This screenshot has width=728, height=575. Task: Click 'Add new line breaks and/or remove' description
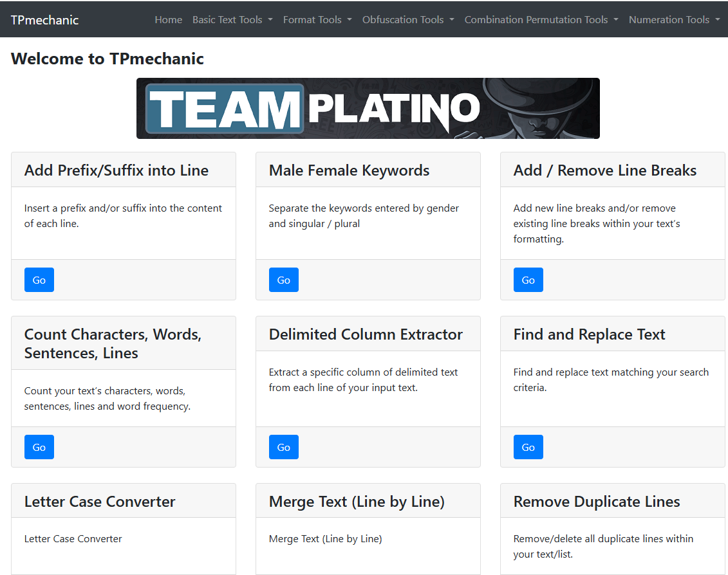point(597,223)
